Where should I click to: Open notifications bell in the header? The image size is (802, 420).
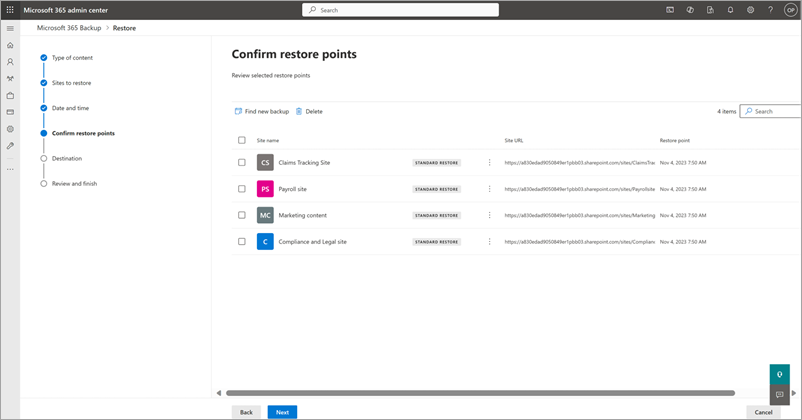(731, 10)
